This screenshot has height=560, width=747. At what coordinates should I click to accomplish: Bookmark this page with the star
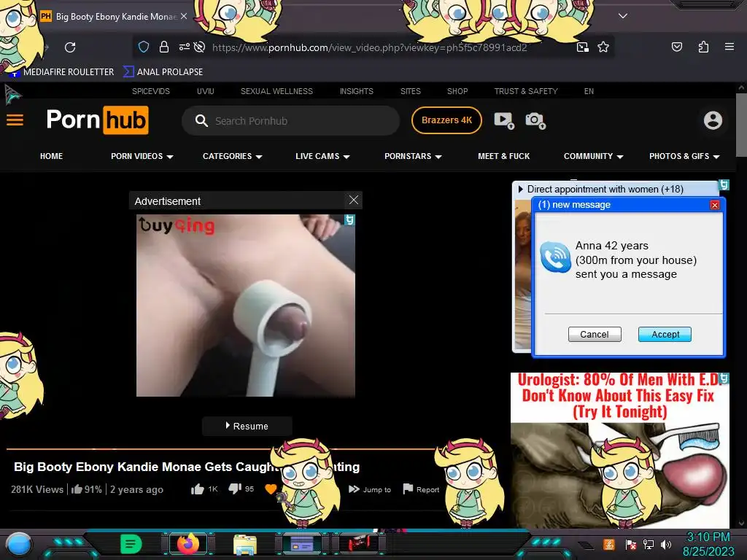click(603, 47)
